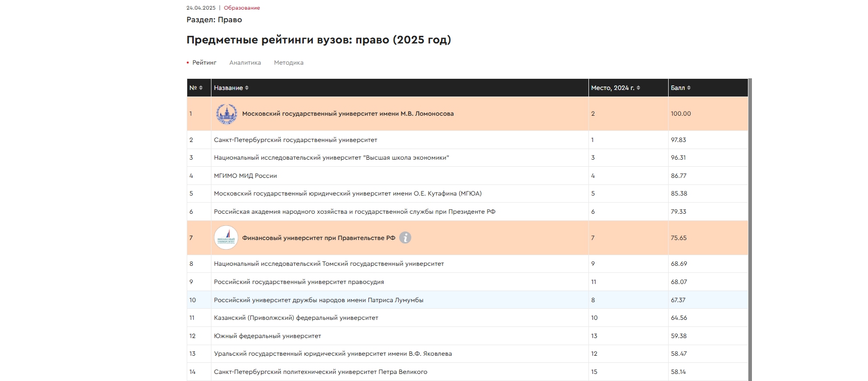This screenshot has width=868, height=381.
Task: Sort by Балл column arrows
Action: point(689,88)
